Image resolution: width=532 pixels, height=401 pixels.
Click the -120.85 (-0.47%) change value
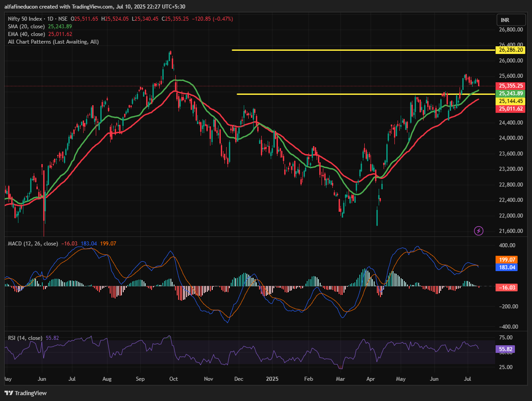pos(212,19)
